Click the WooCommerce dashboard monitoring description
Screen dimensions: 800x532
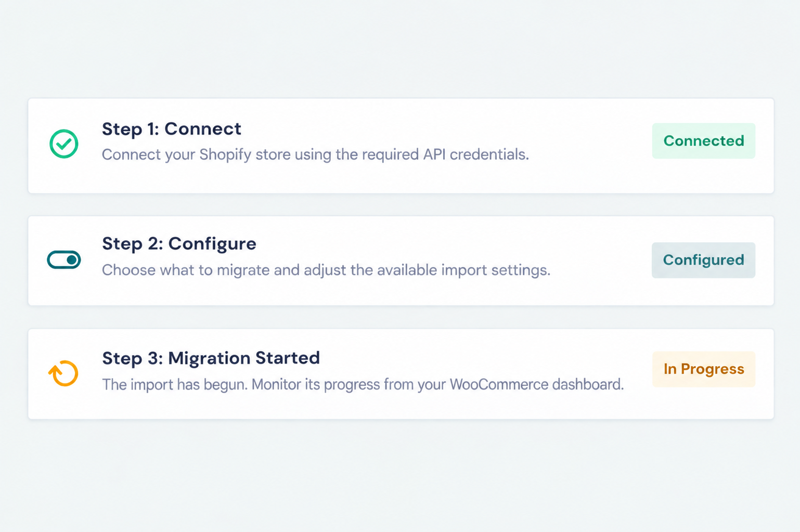pyautogui.click(x=363, y=385)
